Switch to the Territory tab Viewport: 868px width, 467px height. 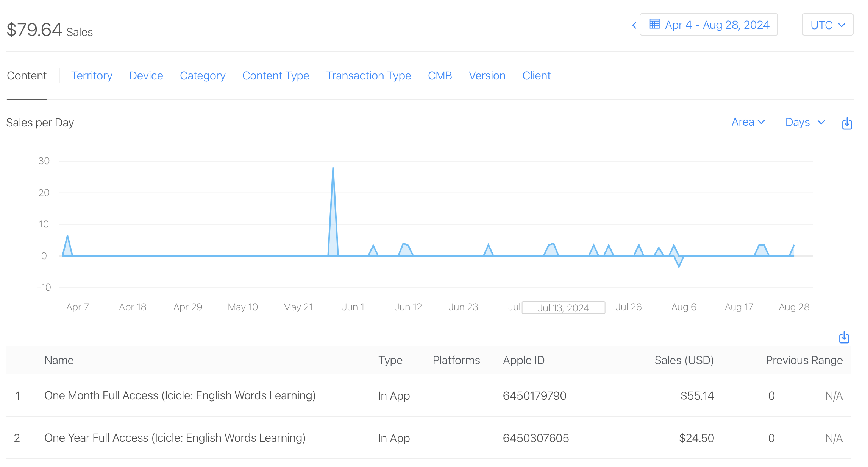coord(92,76)
